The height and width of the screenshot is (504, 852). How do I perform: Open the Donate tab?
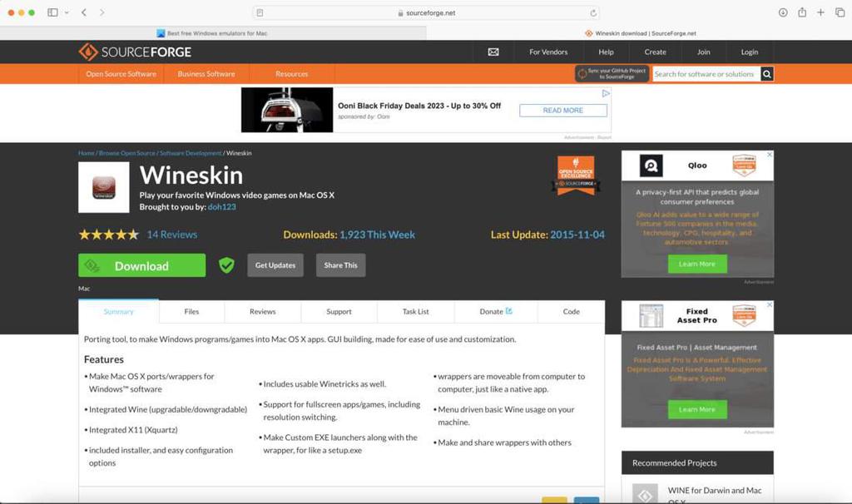pos(496,312)
